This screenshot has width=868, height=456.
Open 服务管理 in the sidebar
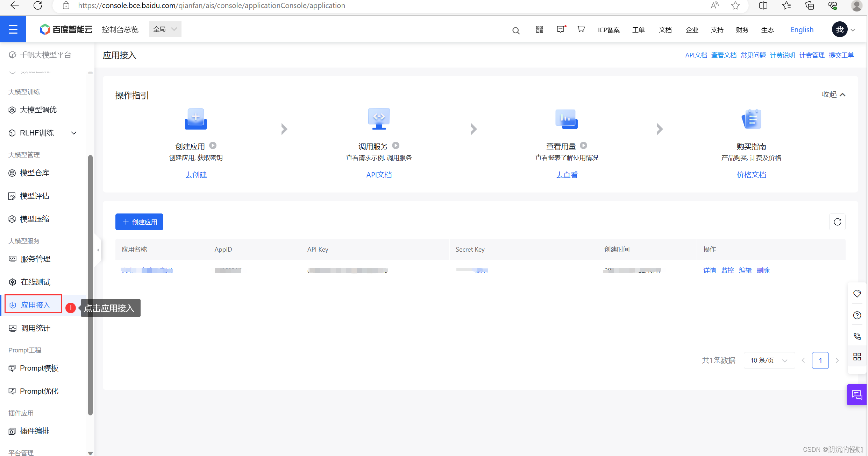click(x=35, y=259)
